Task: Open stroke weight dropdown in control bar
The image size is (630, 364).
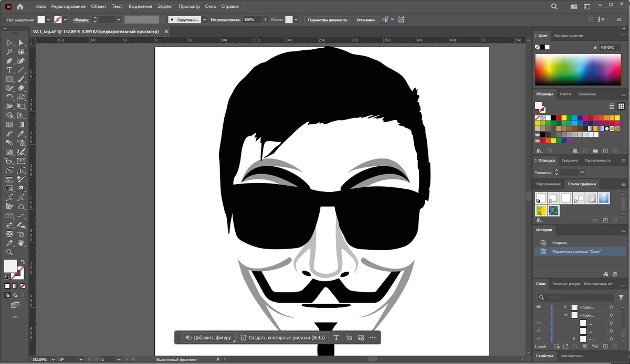Action: click(119, 19)
